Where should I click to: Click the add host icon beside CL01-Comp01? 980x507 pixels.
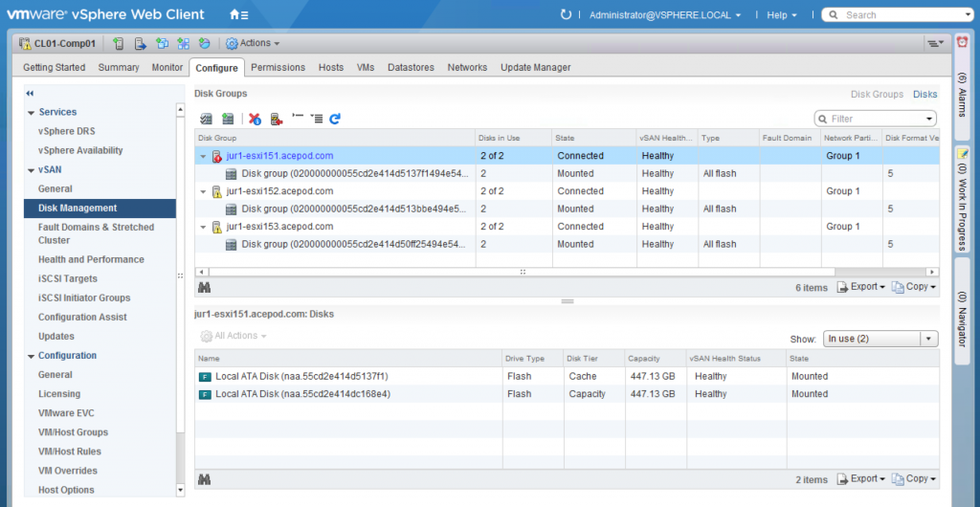coord(119,43)
